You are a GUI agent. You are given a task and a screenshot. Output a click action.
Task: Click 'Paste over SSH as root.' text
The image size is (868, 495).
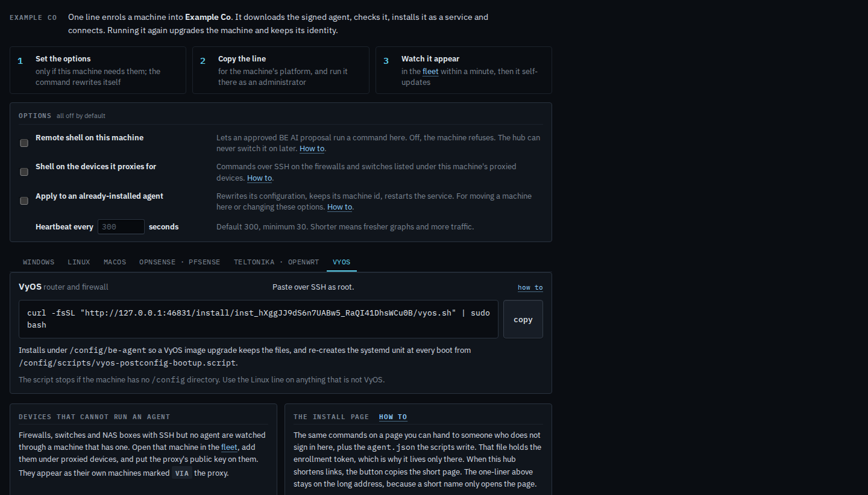point(313,287)
